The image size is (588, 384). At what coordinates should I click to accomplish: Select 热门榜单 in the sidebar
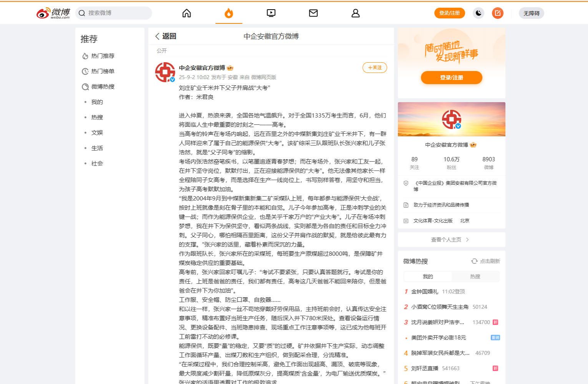pyautogui.click(x=102, y=71)
